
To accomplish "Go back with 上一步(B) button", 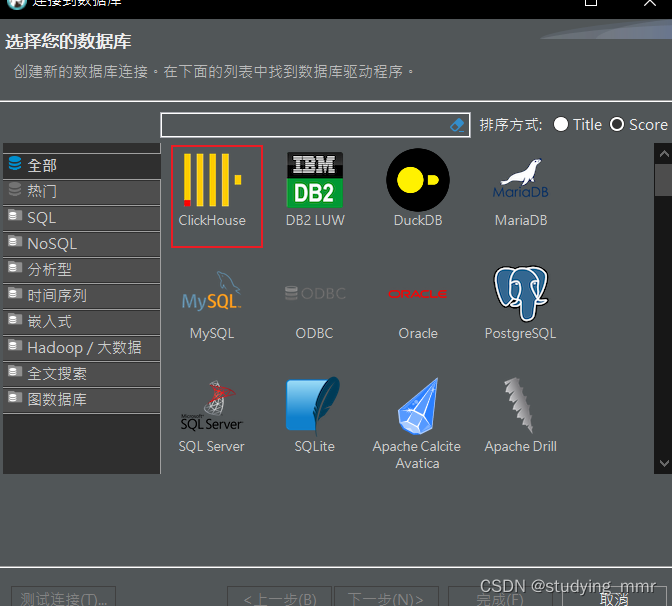I will click(279, 597).
